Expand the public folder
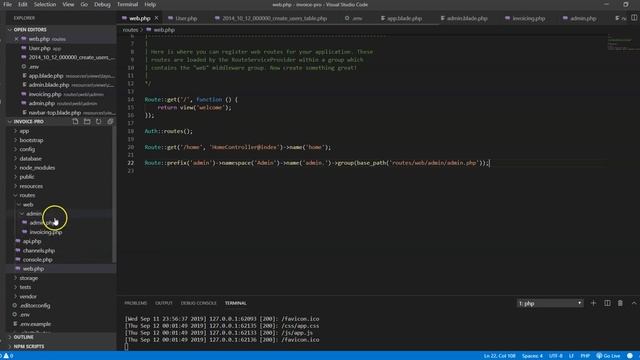This screenshot has height=360, width=640. (27, 177)
